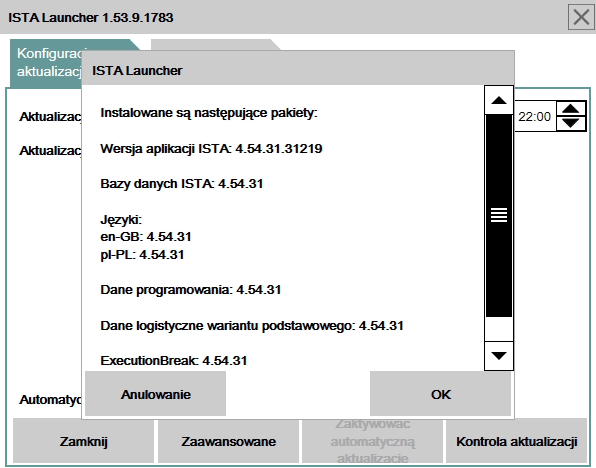Click the 'Automatyc...' label in main window

50,400
